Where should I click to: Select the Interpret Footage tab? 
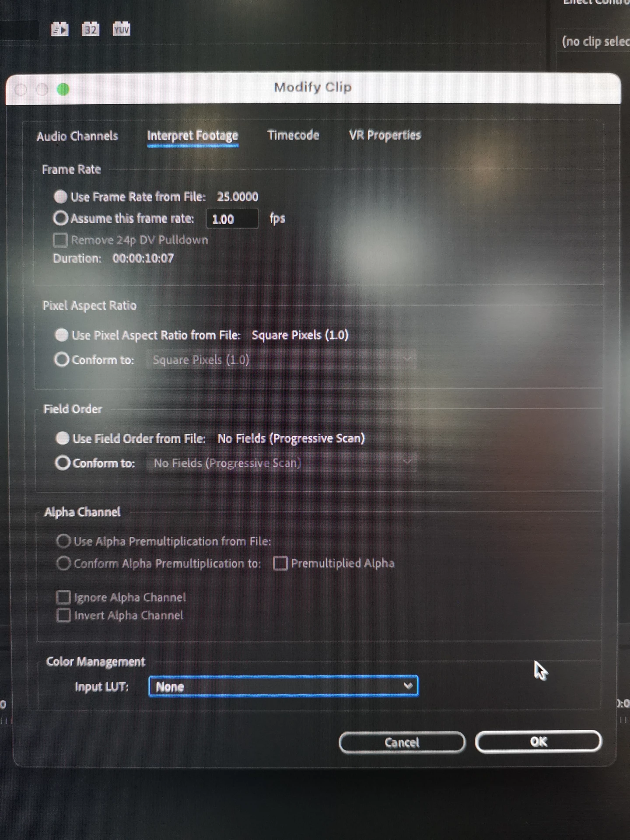click(192, 136)
